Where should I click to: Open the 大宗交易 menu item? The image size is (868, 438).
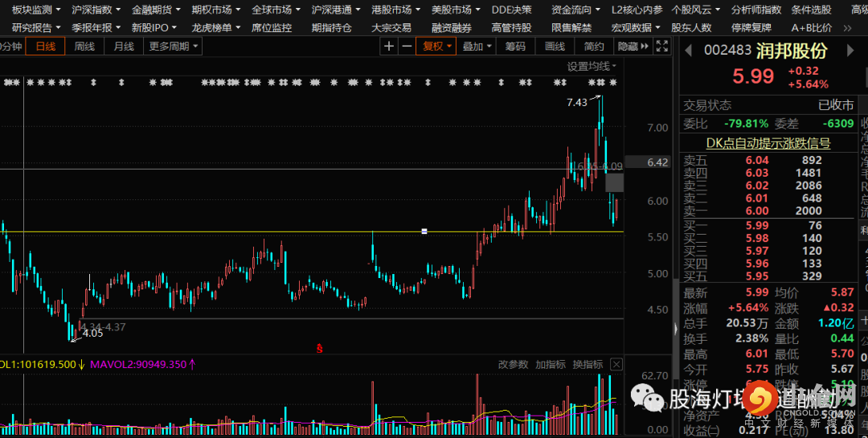pos(391,27)
